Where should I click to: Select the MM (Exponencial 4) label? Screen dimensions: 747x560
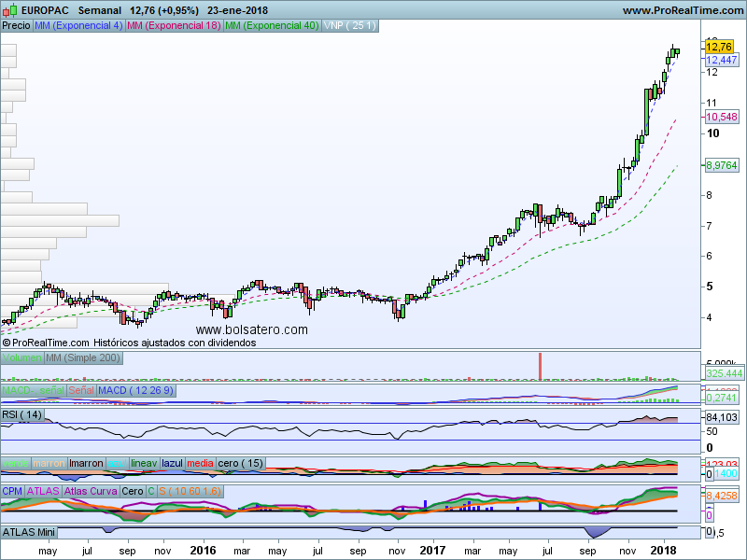[78, 26]
